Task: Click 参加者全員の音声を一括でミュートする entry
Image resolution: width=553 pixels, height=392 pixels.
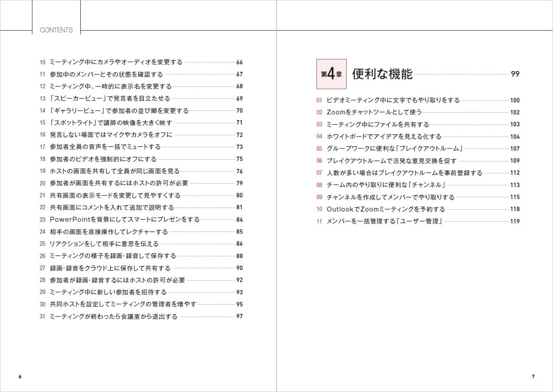Action: click(x=105, y=147)
